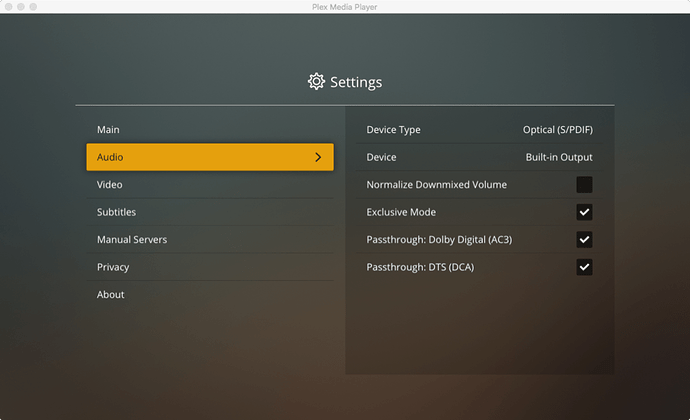Click Passthrough: Dolby Digital (AC3) label
The width and height of the screenshot is (690, 420).
[x=439, y=239]
